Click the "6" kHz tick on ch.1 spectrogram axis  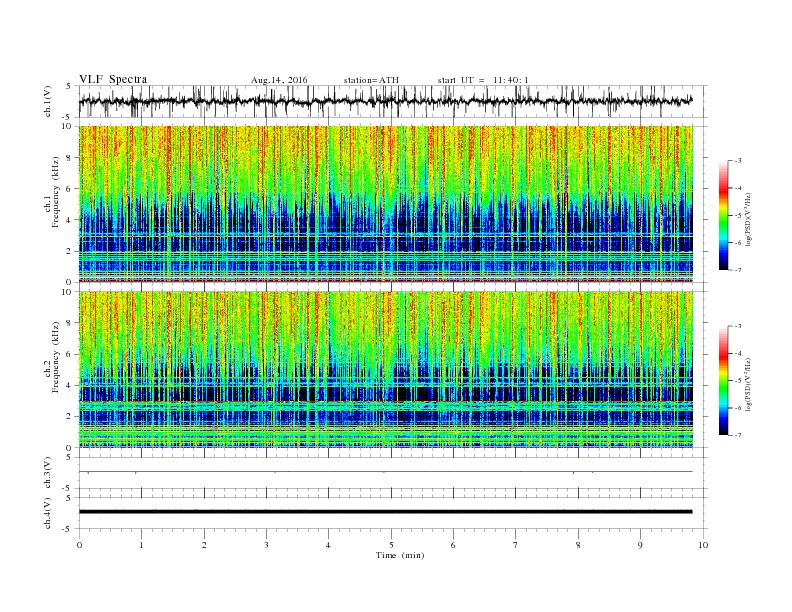tap(70, 189)
